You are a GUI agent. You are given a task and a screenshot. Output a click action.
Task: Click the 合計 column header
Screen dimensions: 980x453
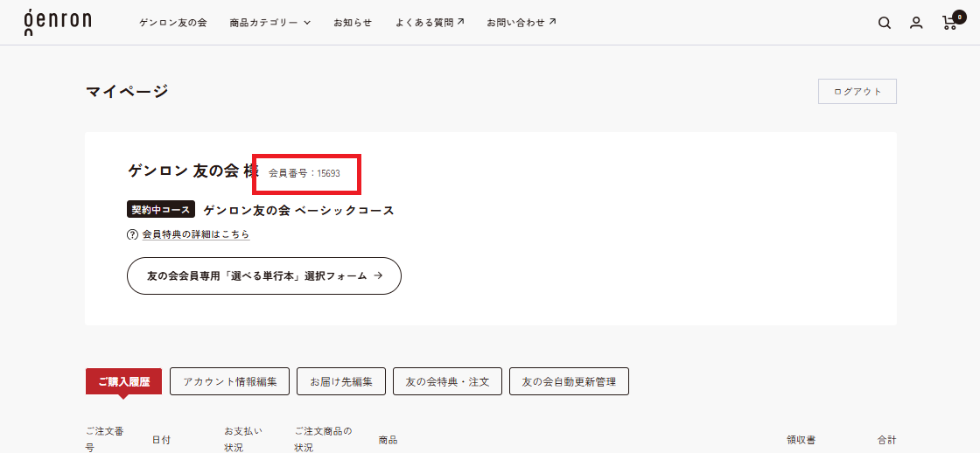pyautogui.click(x=886, y=440)
